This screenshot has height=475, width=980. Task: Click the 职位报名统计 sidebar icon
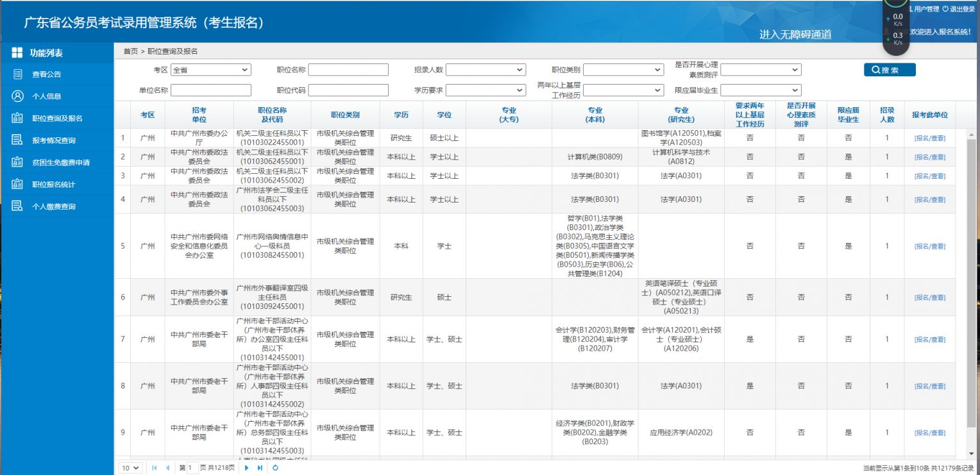point(17,185)
